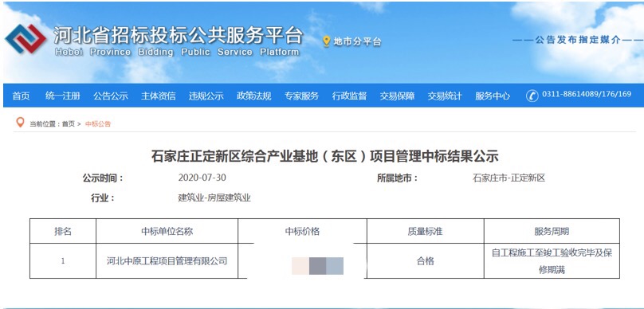Click the platform title 河北省招标投标公共服务平台
644x309 pixels.
pos(179,35)
